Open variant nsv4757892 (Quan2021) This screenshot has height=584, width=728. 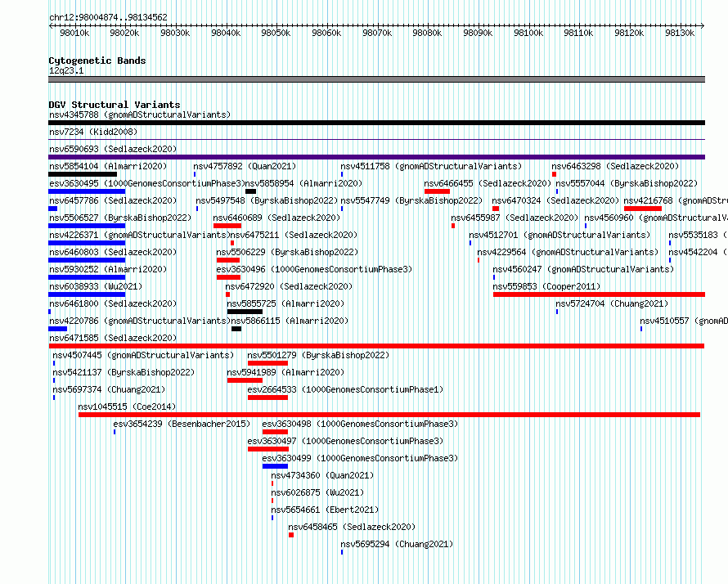(x=245, y=166)
